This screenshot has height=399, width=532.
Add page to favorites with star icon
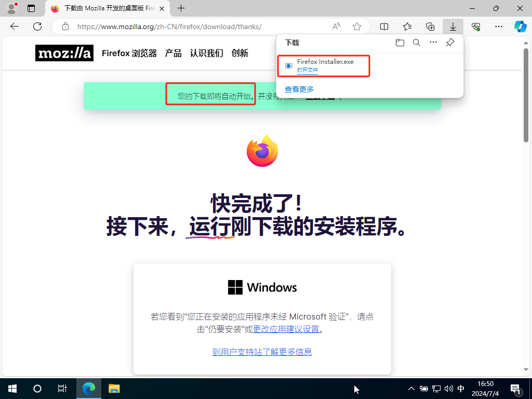click(x=356, y=26)
